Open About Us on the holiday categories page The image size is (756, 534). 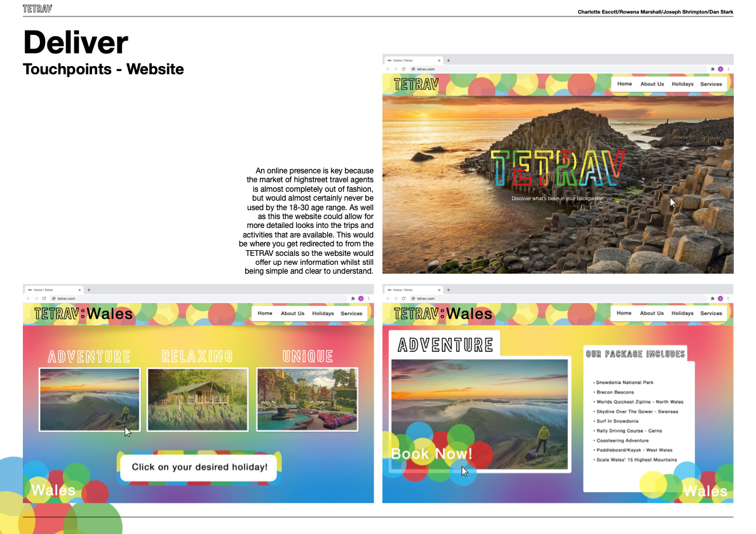coord(292,313)
